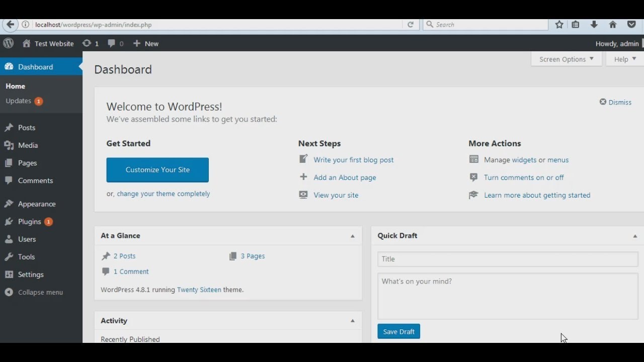Click Learn more about getting started link
Image resolution: width=644 pixels, height=362 pixels.
[537, 195]
